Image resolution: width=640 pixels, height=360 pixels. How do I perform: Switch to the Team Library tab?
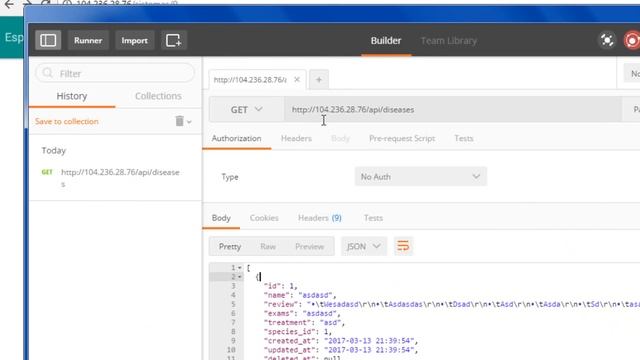click(449, 41)
